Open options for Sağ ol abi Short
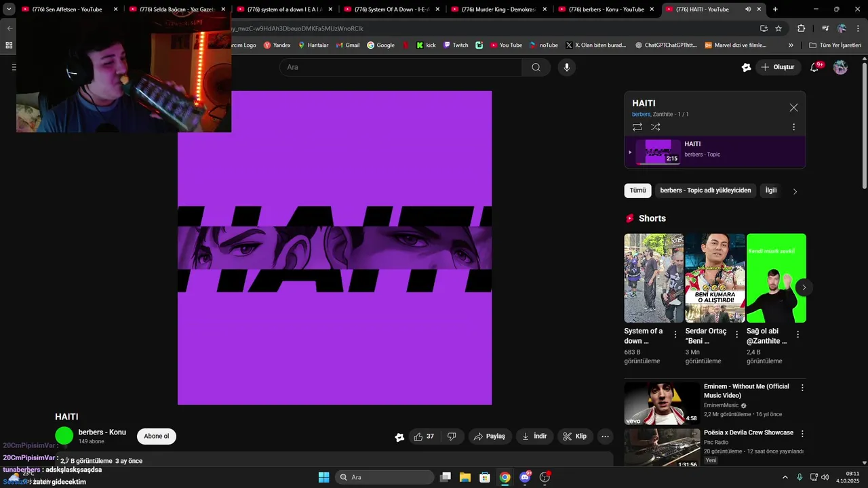Screen dimensions: 868x488 (797, 334)
